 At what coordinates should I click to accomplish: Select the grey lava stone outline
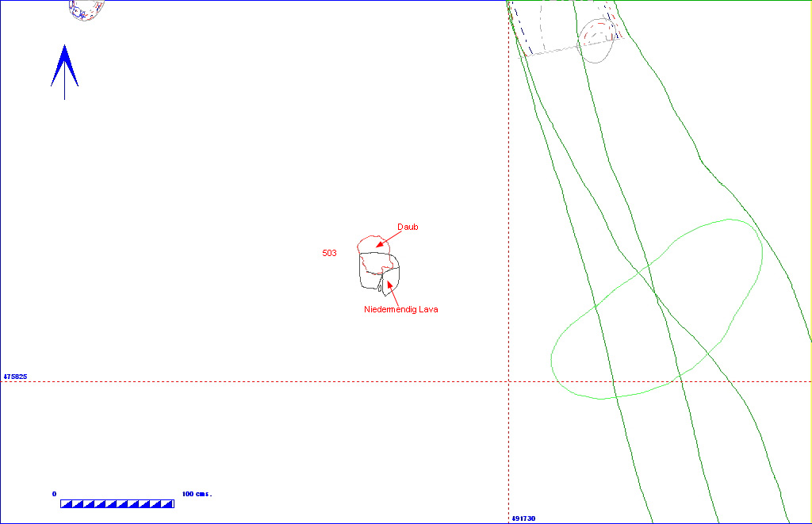point(379,274)
